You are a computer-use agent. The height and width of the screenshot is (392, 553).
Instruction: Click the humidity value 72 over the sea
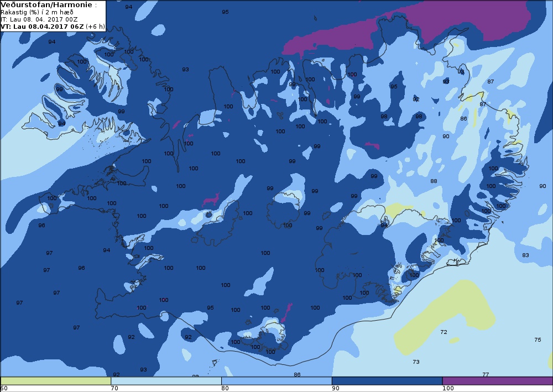coord(444,332)
